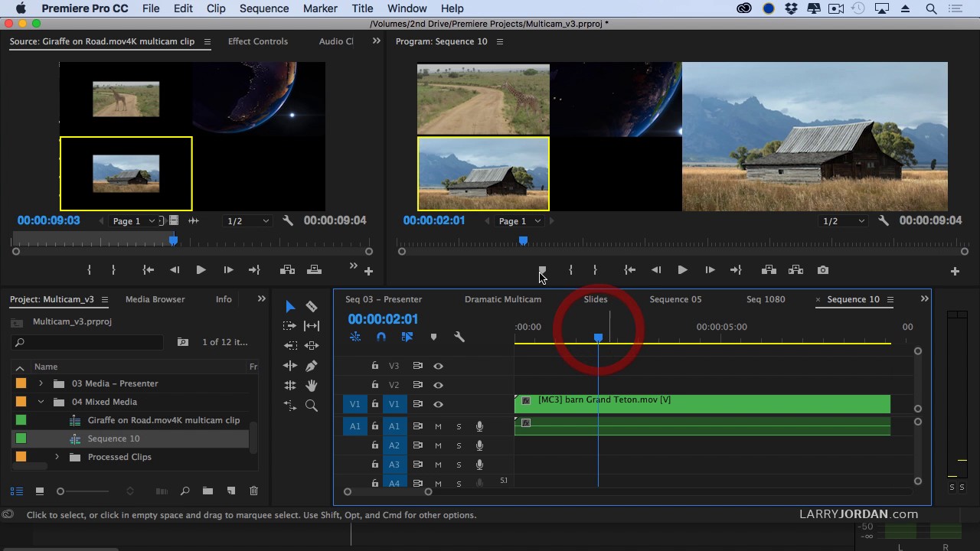Open the Seq 1080 sequence tab
The height and width of the screenshot is (551, 980).
766,299
